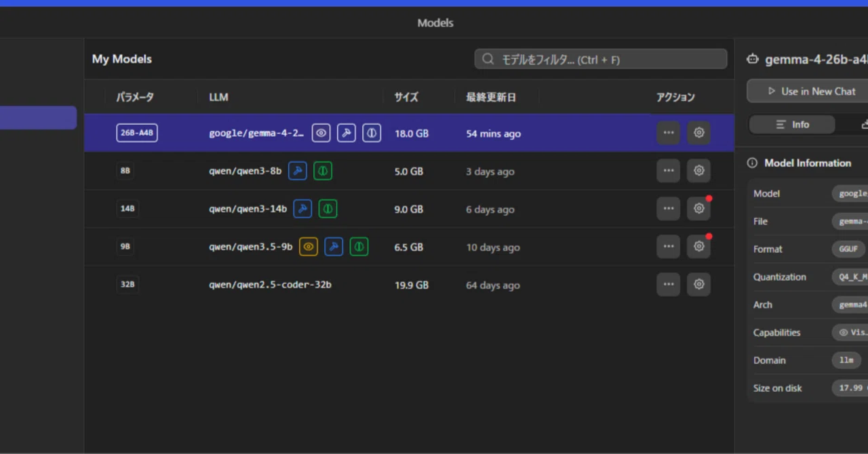Select the qwen/qwen3-14b model name

(x=248, y=209)
